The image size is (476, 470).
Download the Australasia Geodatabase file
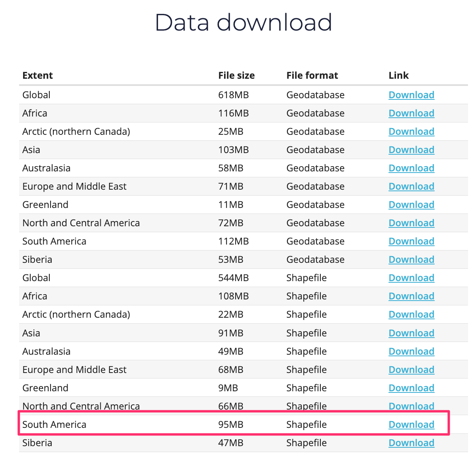click(411, 168)
